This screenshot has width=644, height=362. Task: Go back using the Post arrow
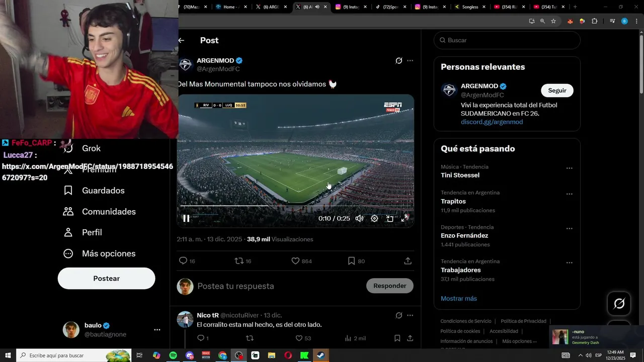tap(182, 40)
